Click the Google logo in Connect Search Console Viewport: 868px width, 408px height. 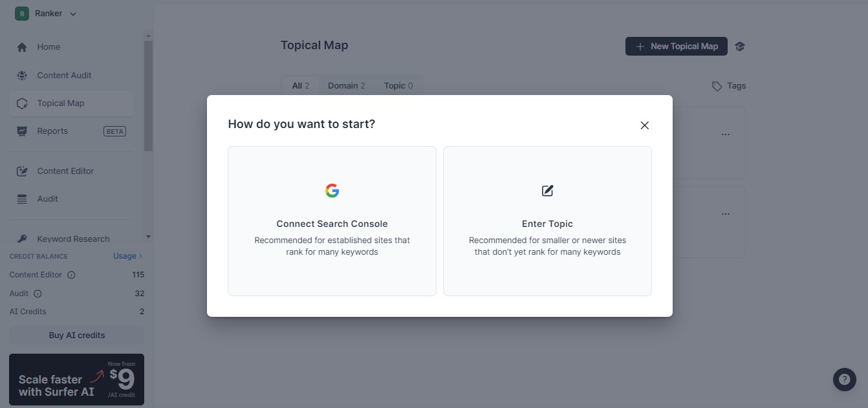(x=332, y=191)
